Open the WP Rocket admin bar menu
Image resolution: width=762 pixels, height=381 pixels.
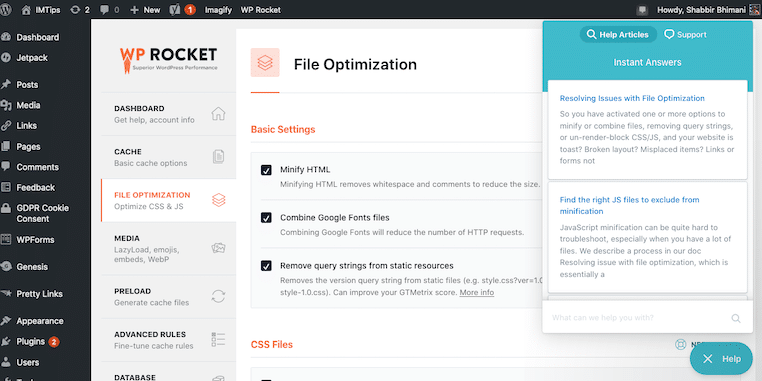(x=260, y=10)
